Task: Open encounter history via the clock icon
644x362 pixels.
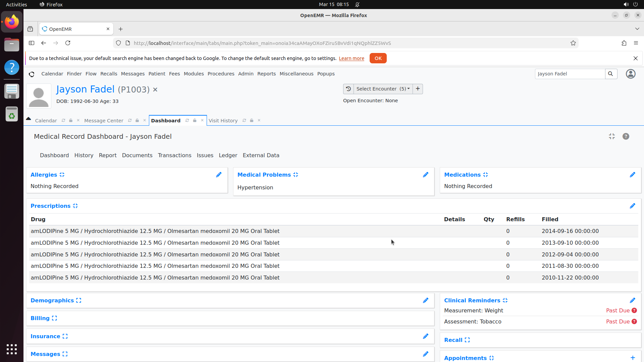Action: coord(348,89)
